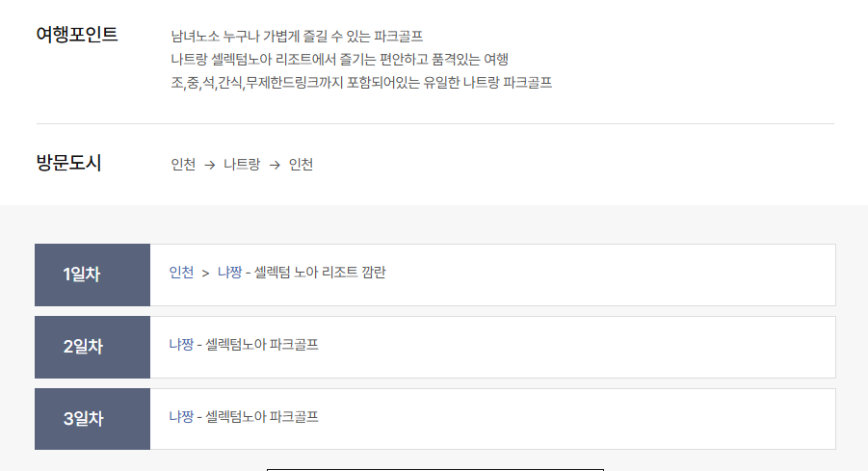The image size is (868, 471).
Task: Click the 여행포인트 section heading
Action: [77, 35]
